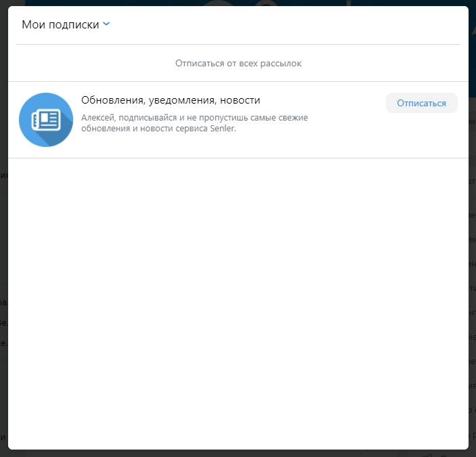
Task: Click the dark overlay below the dialog
Action: pyautogui.click(x=238, y=453)
